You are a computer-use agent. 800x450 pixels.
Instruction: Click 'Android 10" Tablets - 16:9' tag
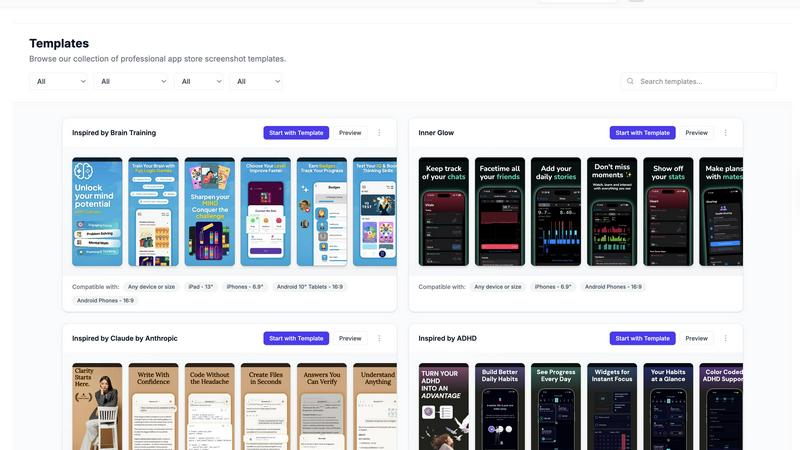[x=310, y=287]
